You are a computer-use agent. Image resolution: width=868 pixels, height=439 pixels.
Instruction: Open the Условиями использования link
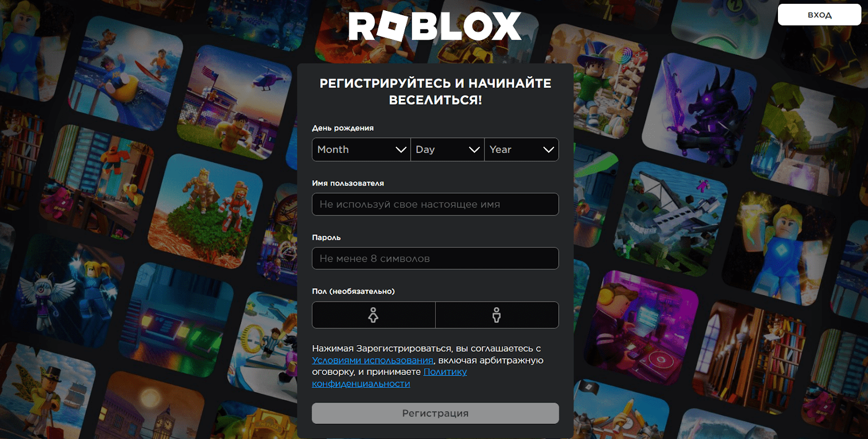373,360
